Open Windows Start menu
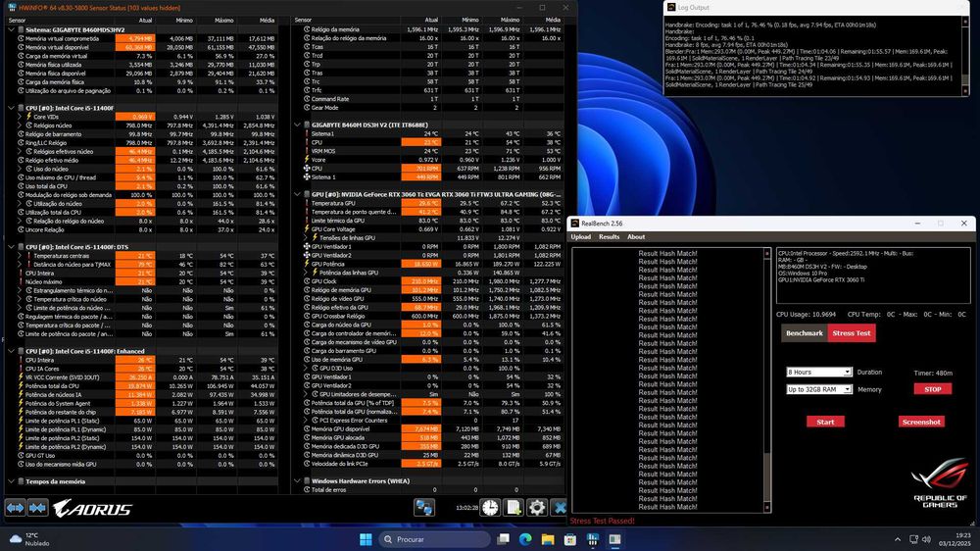This screenshot has width=980, height=551. [x=366, y=539]
